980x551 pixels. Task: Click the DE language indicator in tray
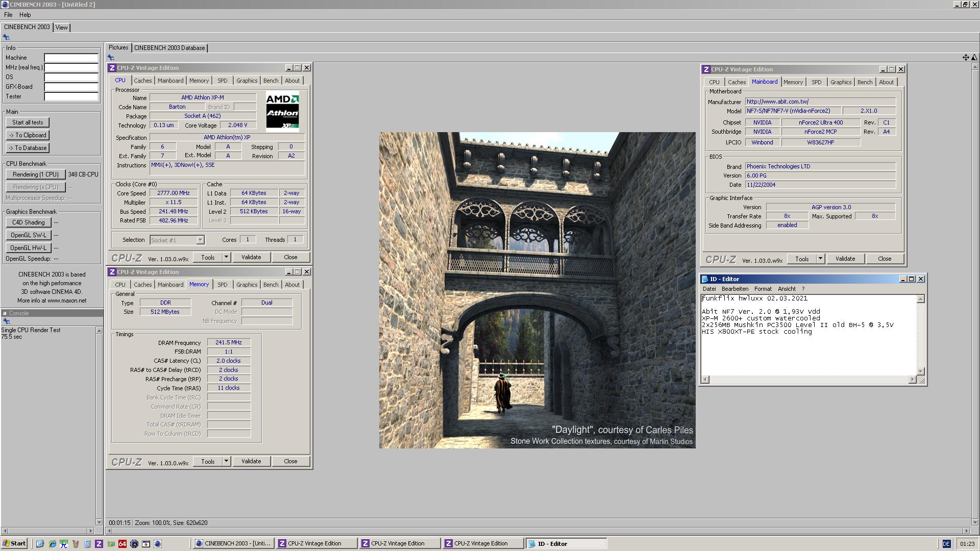(946, 544)
